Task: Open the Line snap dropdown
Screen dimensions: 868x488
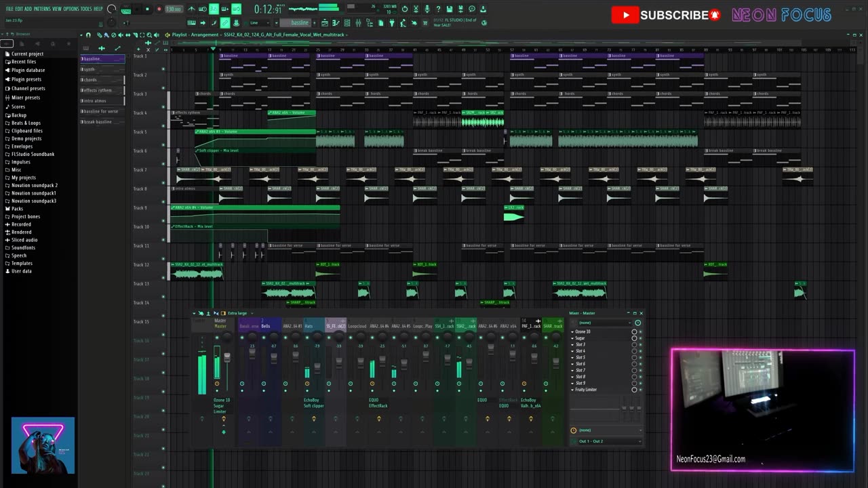Action: pyautogui.click(x=260, y=22)
